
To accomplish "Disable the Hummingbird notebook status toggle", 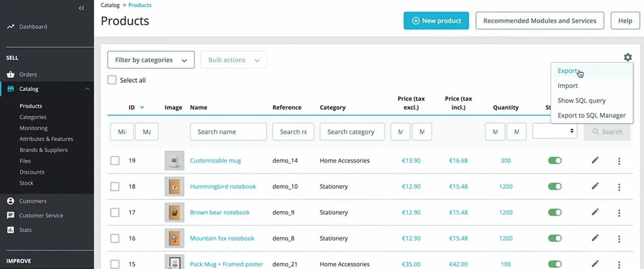I will (x=554, y=186).
